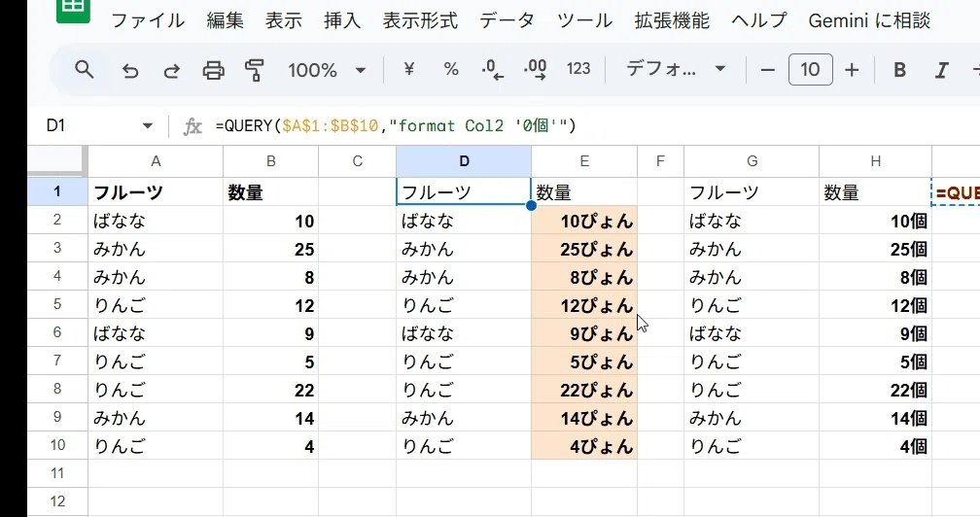Open the データ menu

pos(507,20)
